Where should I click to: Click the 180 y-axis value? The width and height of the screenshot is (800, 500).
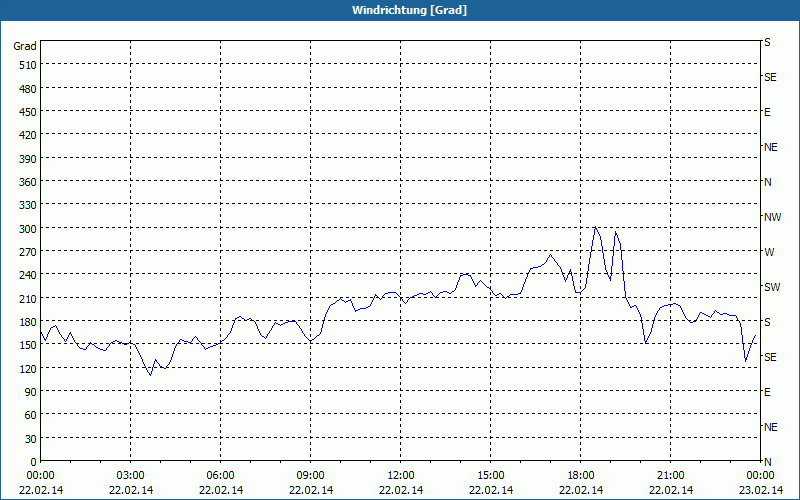(x=29, y=322)
